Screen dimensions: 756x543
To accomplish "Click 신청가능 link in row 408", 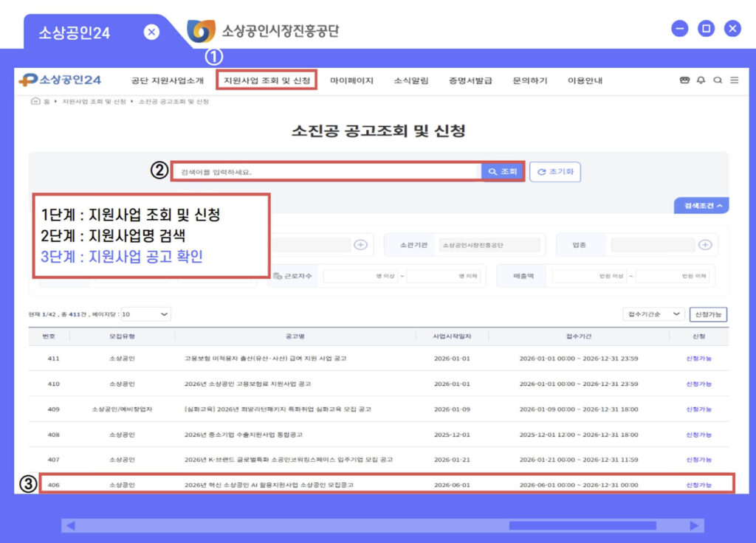I will tap(699, 435).
